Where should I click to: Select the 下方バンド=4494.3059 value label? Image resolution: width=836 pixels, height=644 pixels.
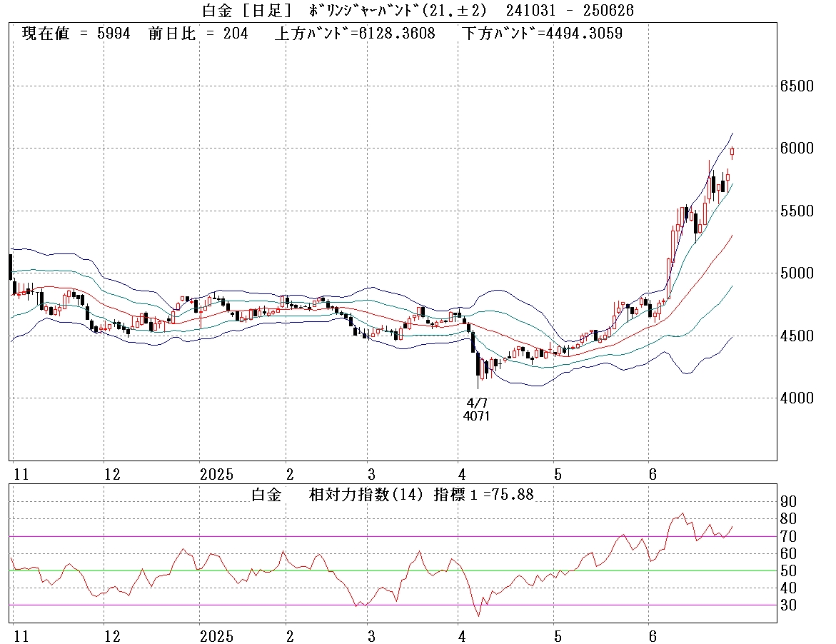pos(541,34)
